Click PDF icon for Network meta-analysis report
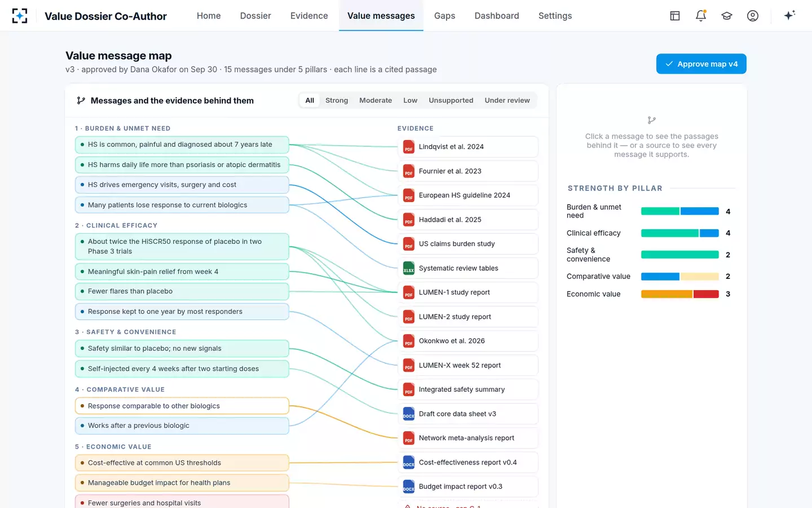812x508 pixels. (409, 438)
